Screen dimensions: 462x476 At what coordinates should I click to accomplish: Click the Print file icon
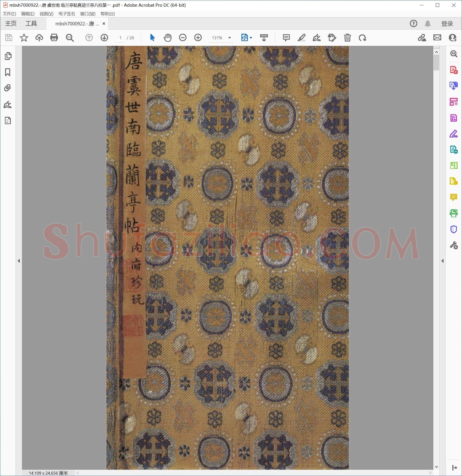[54, 38]
